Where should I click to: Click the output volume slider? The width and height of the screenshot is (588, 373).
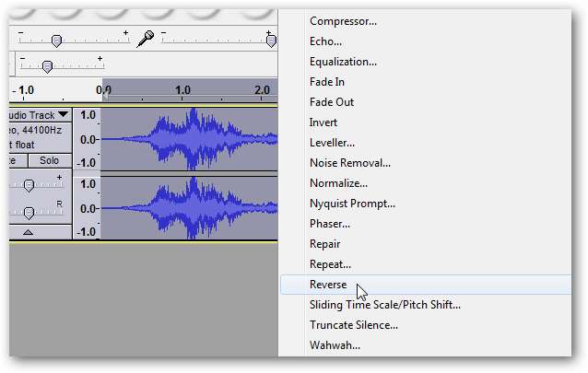coord(56,41)
